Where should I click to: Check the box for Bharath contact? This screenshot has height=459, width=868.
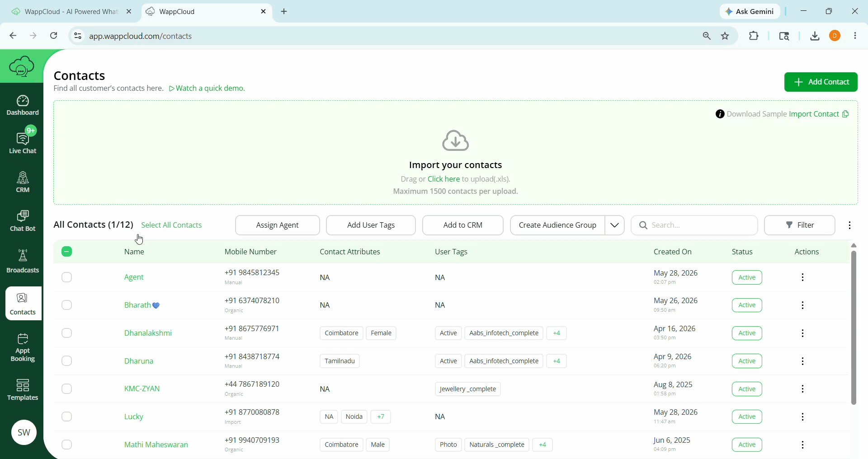coord(67,305)
